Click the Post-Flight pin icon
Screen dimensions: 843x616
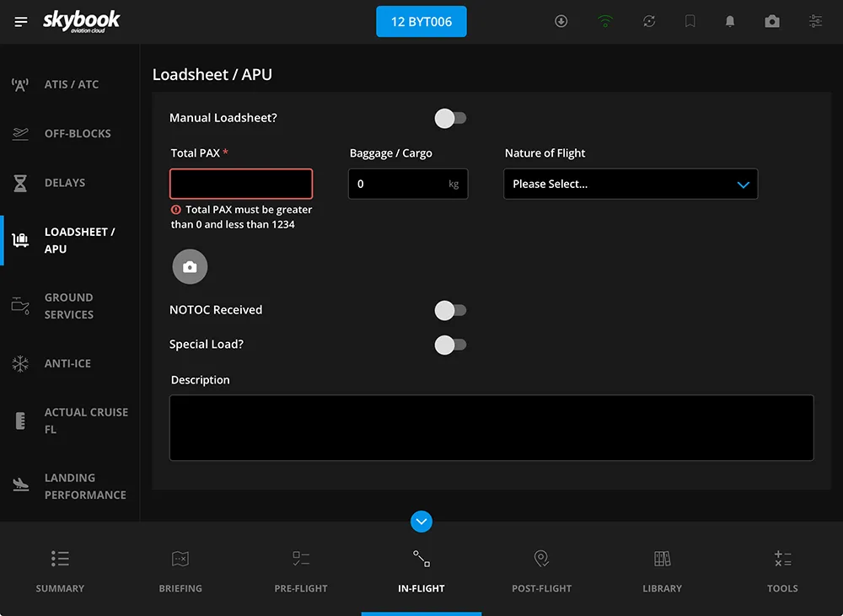click(541, 559)
